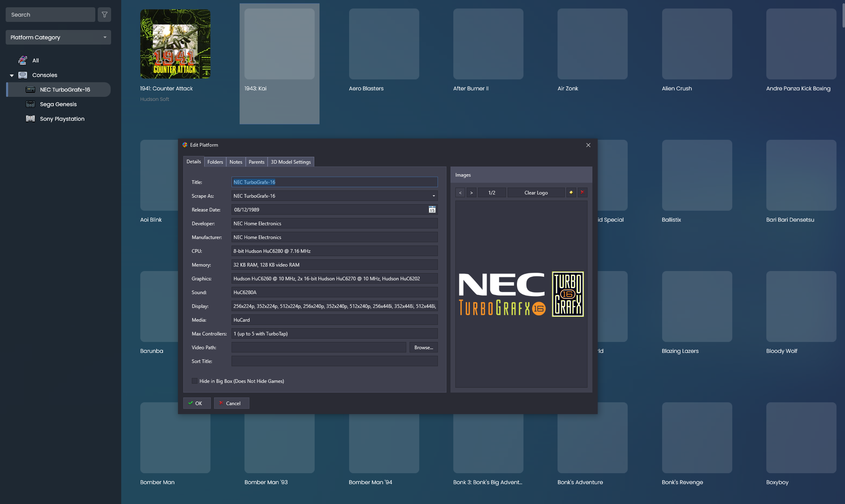Image resolution: width=845 pixels, height=504 pixels.
Task: Select the Bari Bari Densetsu tile
Action: (x=801, y=175)
